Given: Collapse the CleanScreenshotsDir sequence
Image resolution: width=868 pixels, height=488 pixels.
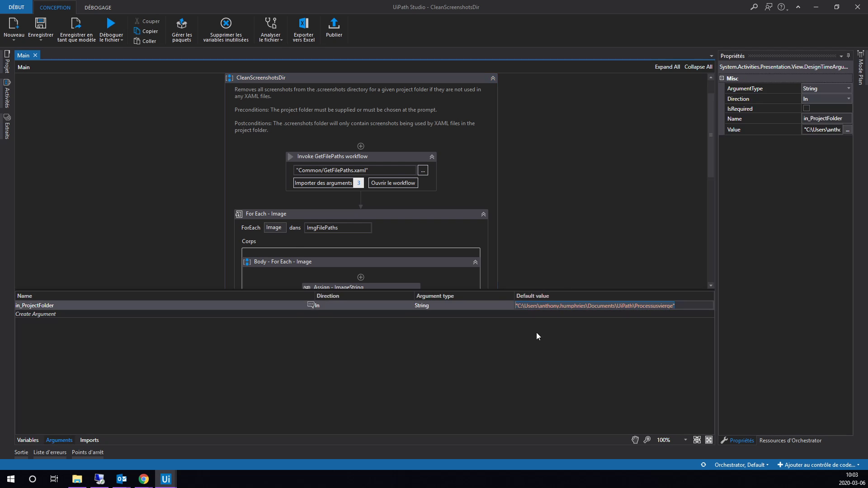Looking at the screenshot, I should click(493, 78).
